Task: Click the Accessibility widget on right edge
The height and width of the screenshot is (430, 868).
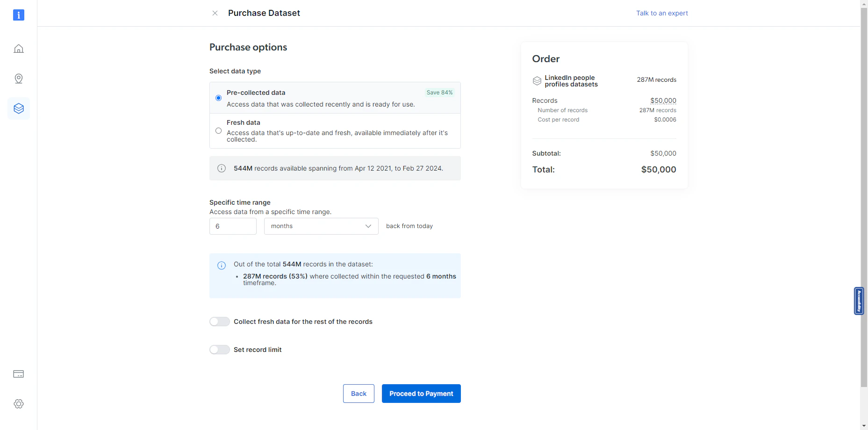Action: pos(859,301)
